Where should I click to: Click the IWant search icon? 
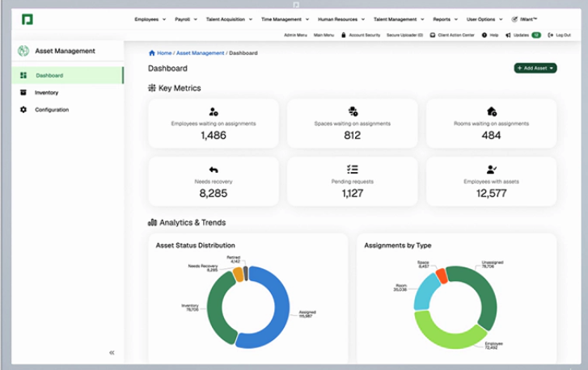coord(514,19)
